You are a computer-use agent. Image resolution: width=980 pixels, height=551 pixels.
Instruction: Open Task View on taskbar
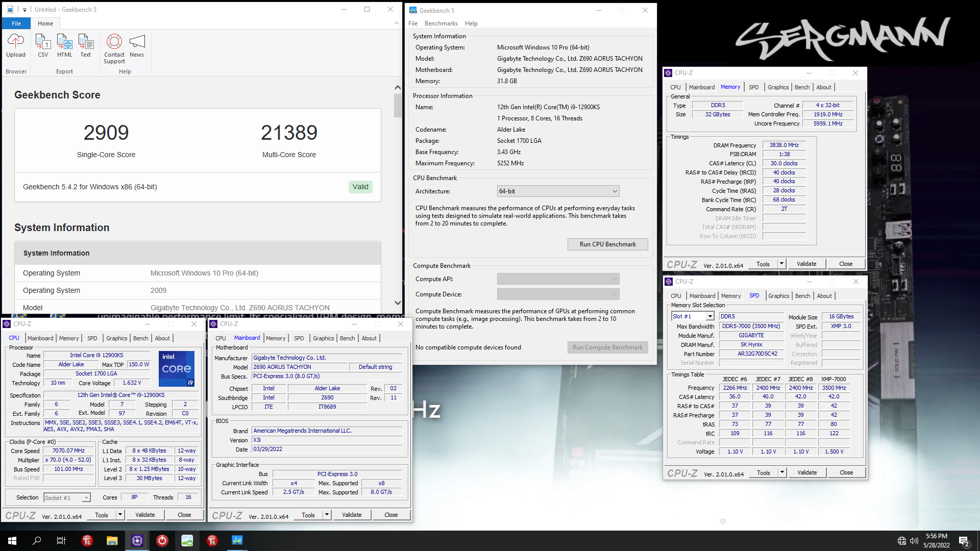click(61, 541)
